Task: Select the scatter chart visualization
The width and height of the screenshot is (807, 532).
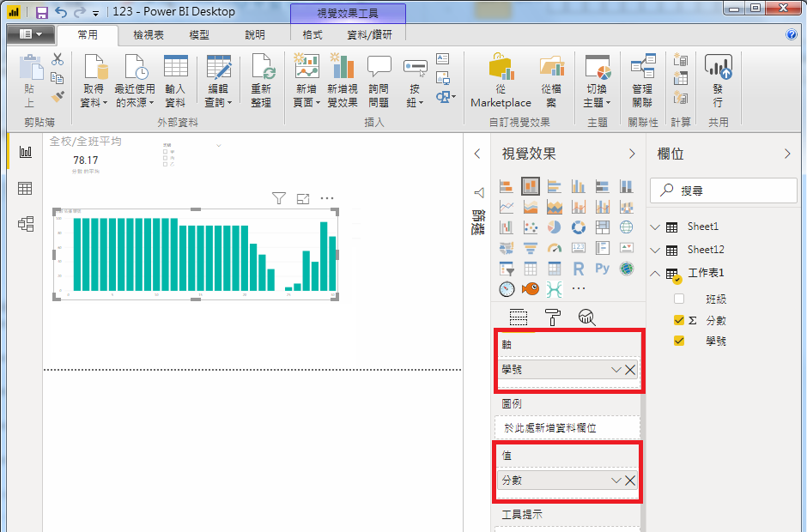Action: click(x=530, y=227)
